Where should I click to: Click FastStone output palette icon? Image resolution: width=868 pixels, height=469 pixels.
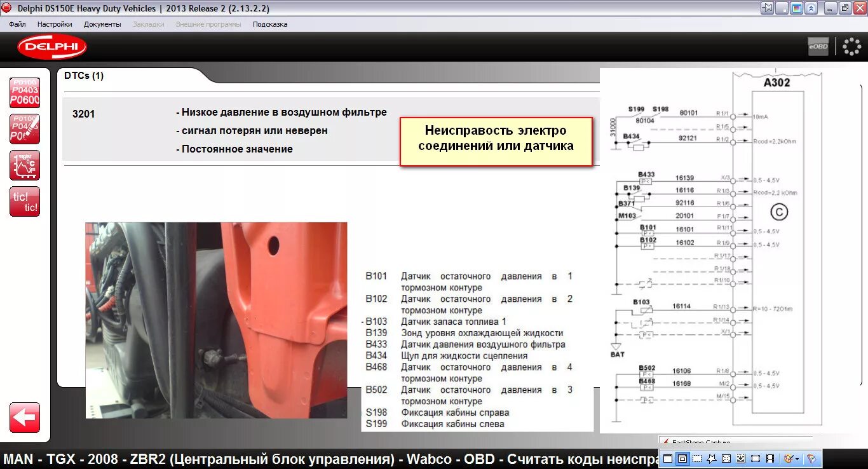point(789,458)
